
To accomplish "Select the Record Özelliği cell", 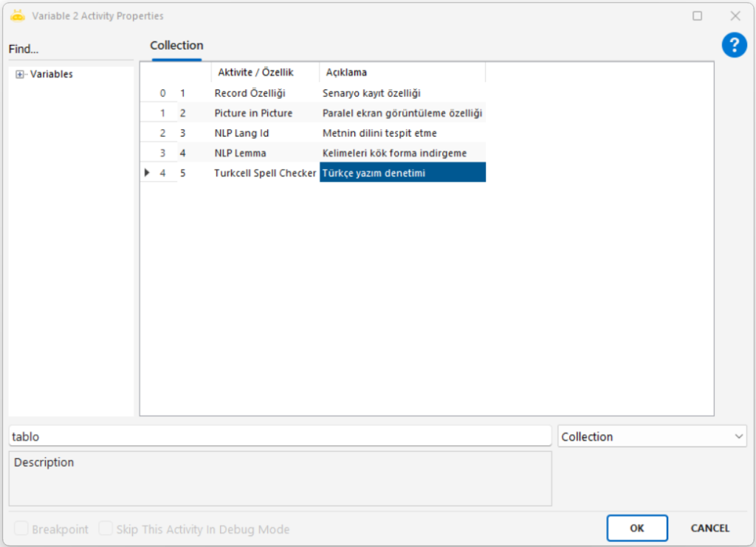I will click(x=250, y=93).
